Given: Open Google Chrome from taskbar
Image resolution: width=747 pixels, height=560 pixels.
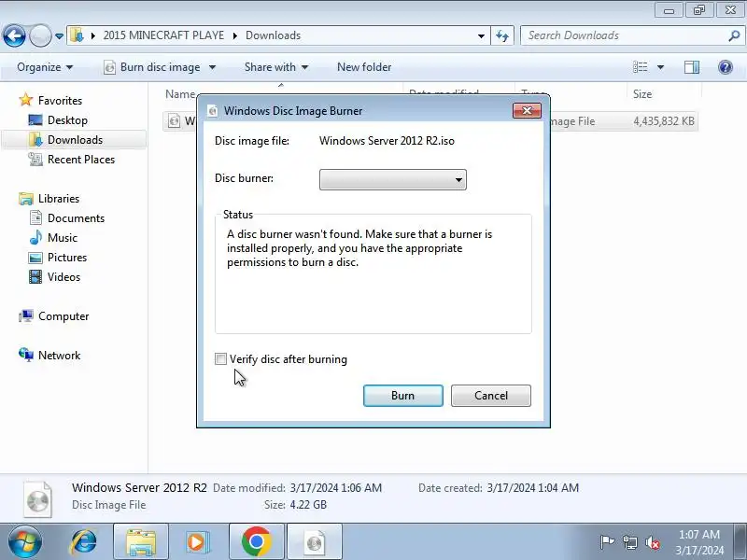Looking at the screenshot, I should (x=256, y=542).
